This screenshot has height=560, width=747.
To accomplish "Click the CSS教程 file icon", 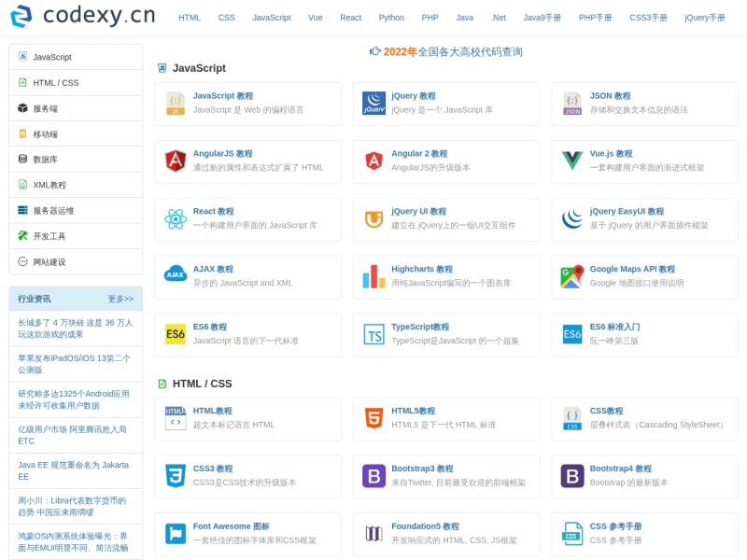I will [572, 418].
